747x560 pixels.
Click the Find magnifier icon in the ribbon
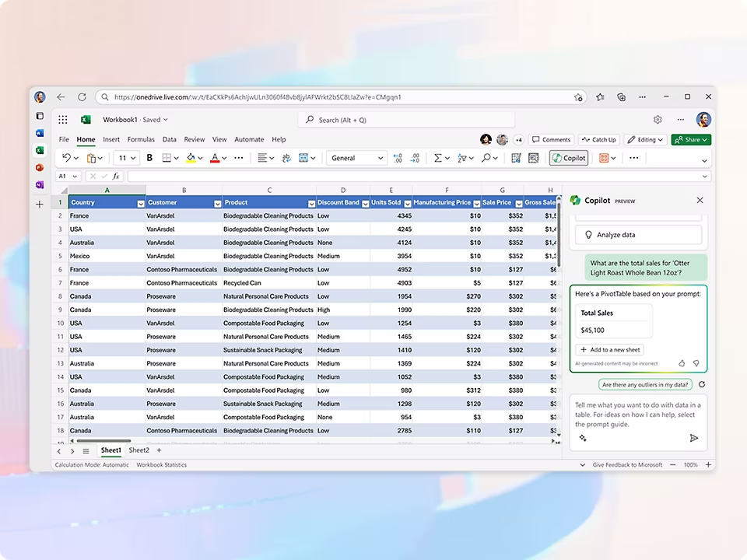(486, 158)
